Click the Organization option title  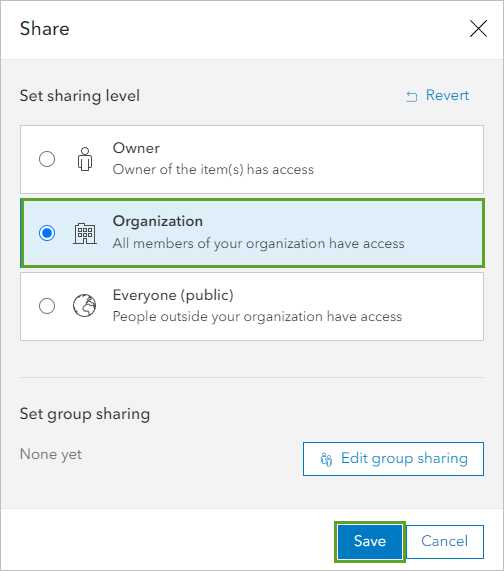[158, 221]
